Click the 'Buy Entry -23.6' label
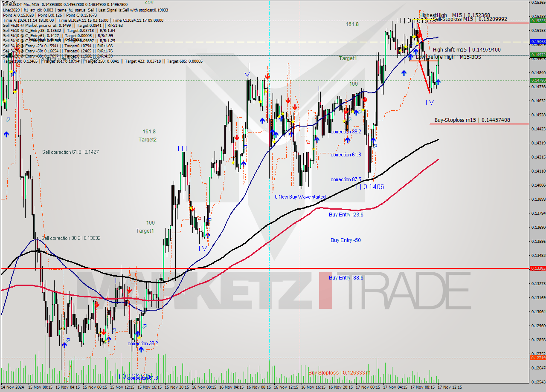 [346, 215]
